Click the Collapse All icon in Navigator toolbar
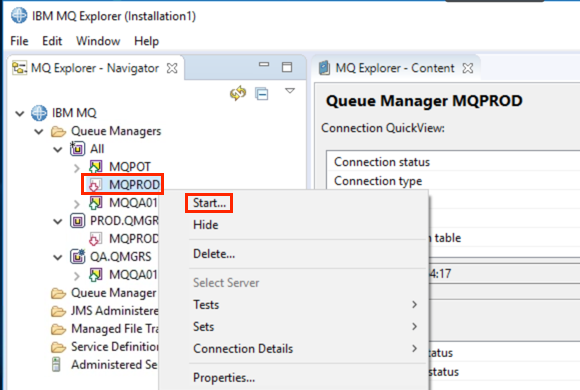Screen dimensions: 580x390 (x=262, y=94)
